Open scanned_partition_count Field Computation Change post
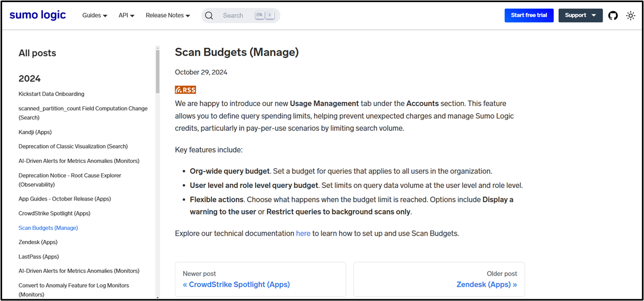 tap(83, 113)
